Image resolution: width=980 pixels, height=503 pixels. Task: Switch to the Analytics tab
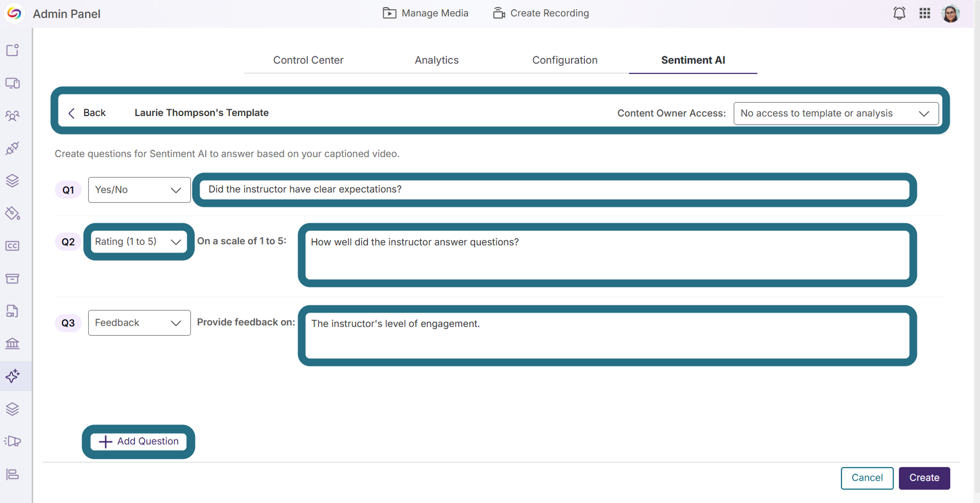click(437, 60)
